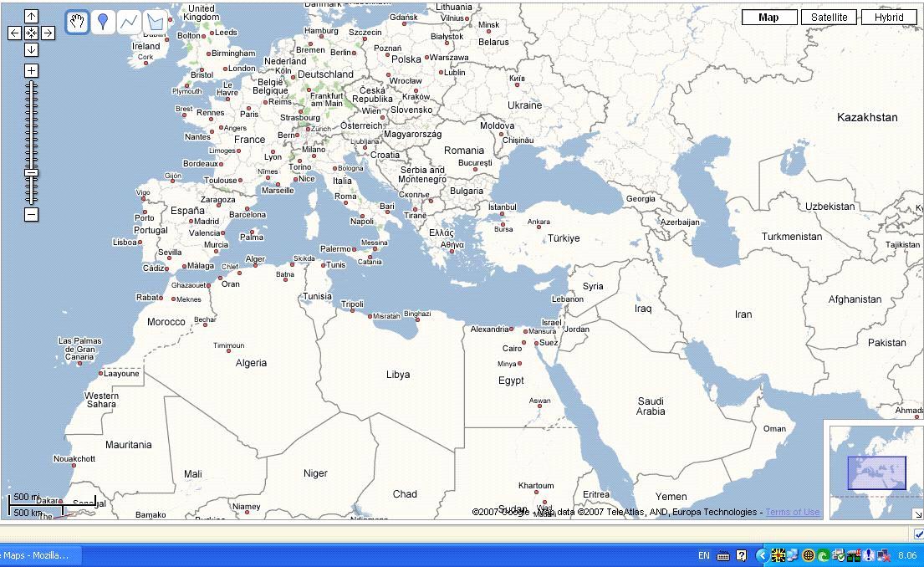Pan the map left with the arrow
The height and width of the screenshot is (567, 924).
pyautogui.click(x=15, y=33)
